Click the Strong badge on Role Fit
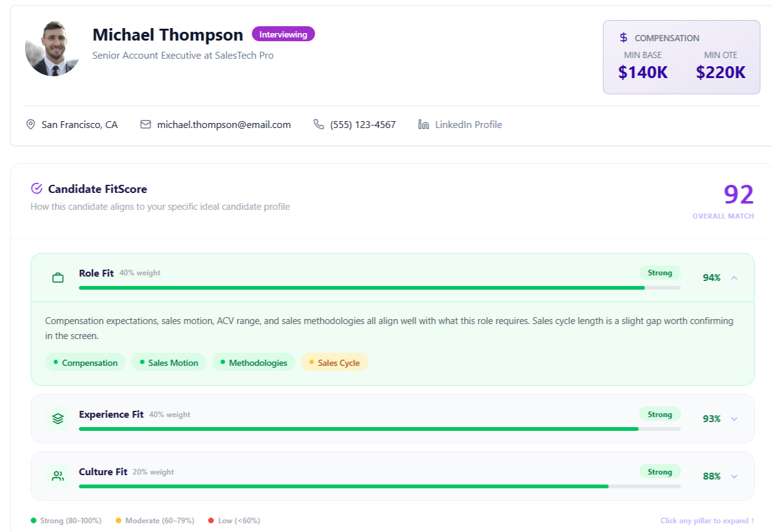Viewport: 772px width, 532px height. click(660, 273)
